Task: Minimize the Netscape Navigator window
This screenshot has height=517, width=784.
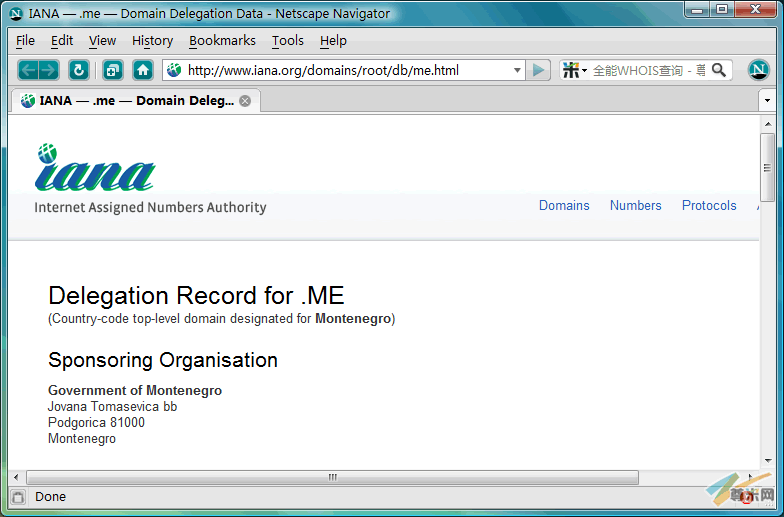Action: click(x=698, y=9)
